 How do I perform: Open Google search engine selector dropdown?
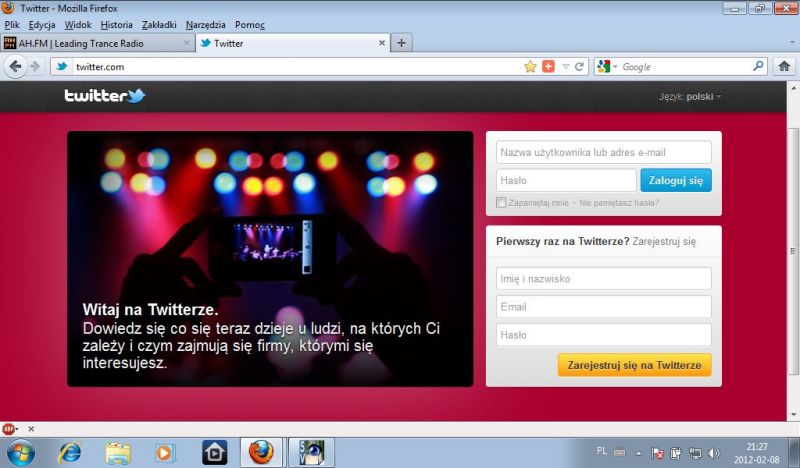click(x=607, y=66)
